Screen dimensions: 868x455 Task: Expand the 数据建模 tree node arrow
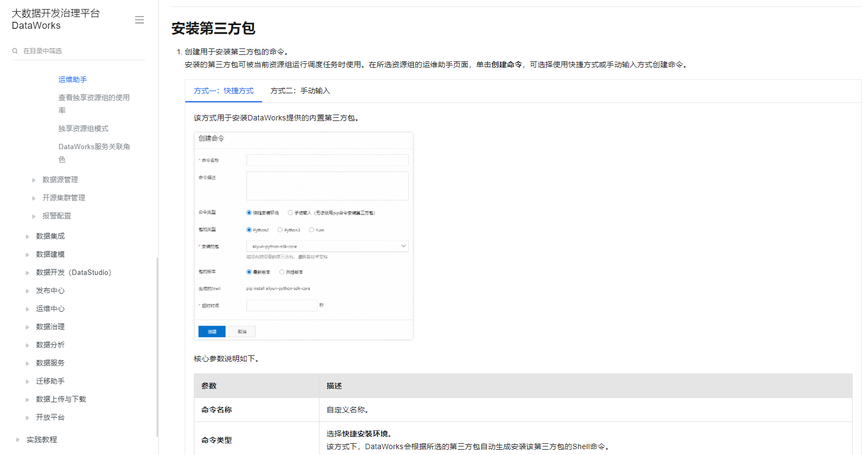(x=27, y=255)
